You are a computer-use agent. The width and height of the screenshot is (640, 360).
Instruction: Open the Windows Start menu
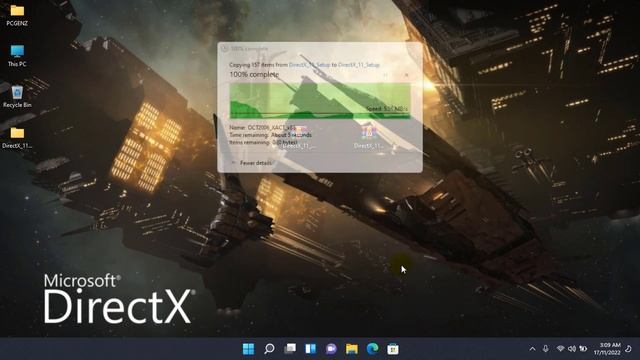point(248,349)
